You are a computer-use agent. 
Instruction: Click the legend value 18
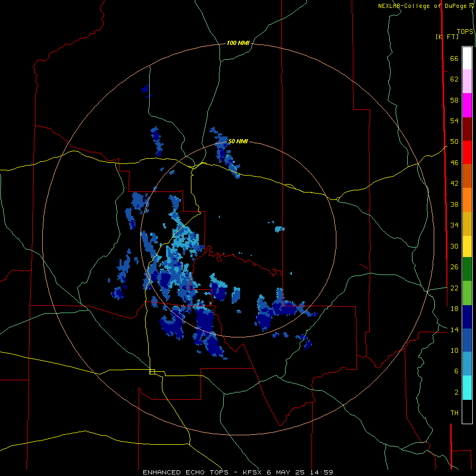coord(454,309)
